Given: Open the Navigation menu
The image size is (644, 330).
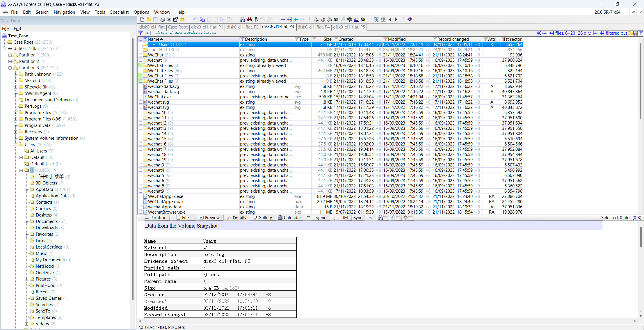Looking at the screenshot, I should point(64,12).
